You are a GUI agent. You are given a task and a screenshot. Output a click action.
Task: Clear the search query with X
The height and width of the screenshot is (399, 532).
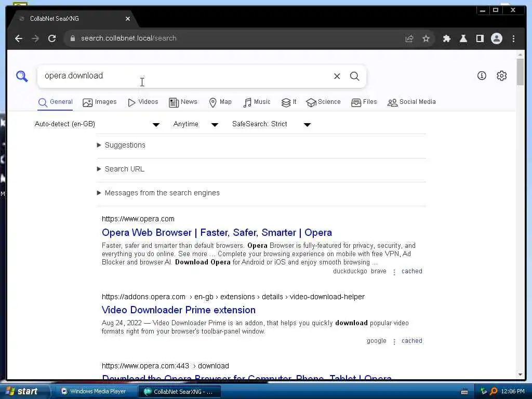tap(337, 76)
